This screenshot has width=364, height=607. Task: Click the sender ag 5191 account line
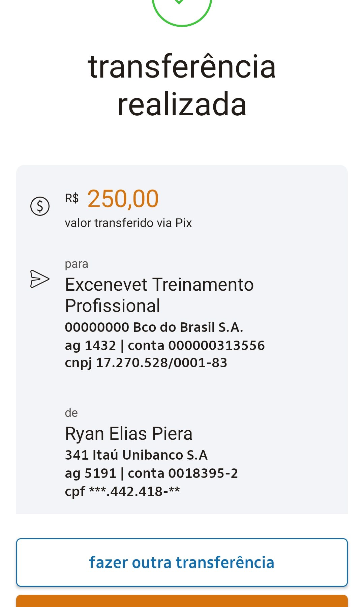(x=151, y=473)
